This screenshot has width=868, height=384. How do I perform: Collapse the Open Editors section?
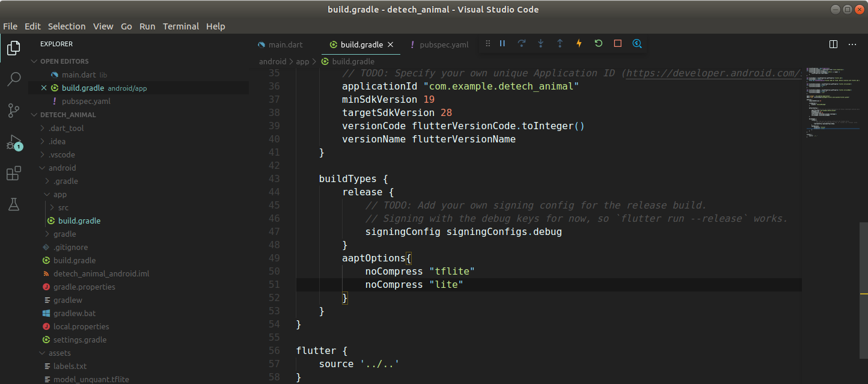64,61
